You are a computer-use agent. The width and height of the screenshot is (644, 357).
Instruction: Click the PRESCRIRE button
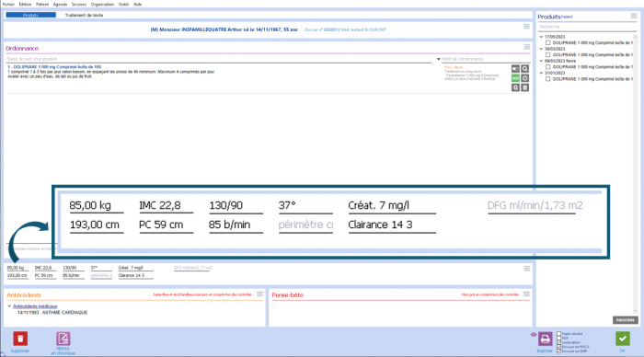(x=626, y=320)
